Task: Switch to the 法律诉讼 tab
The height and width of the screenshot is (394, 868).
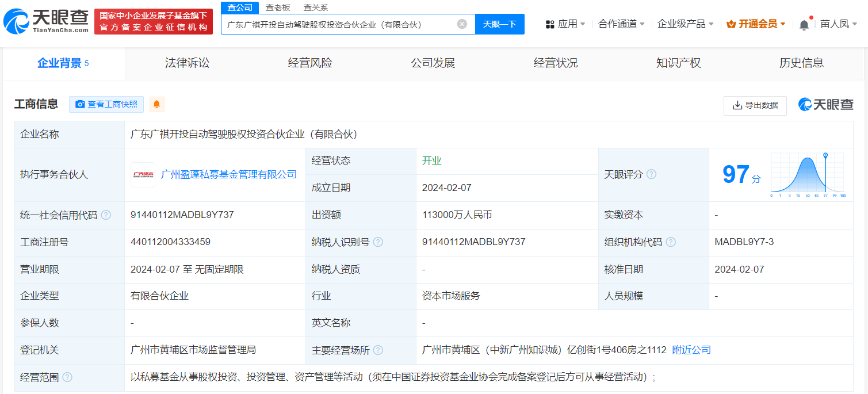Action: 187,63
